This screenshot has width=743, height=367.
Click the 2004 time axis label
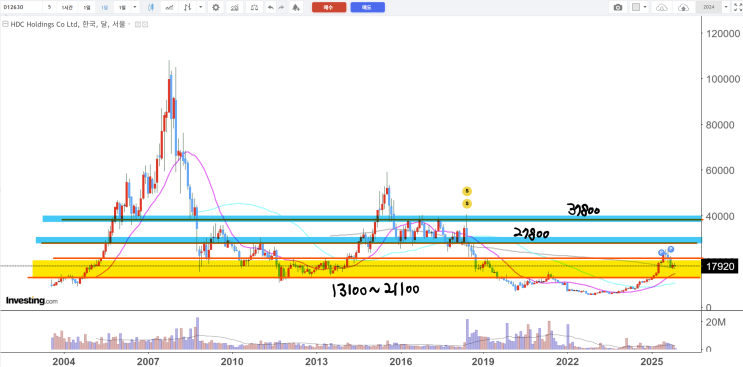tap(64, 362)
